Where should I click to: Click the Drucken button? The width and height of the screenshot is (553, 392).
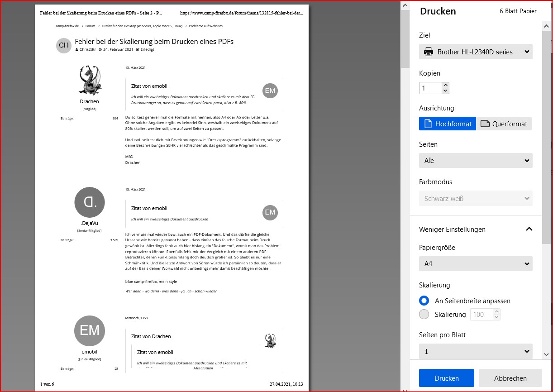pyautogui.click(x=446, y=378)
